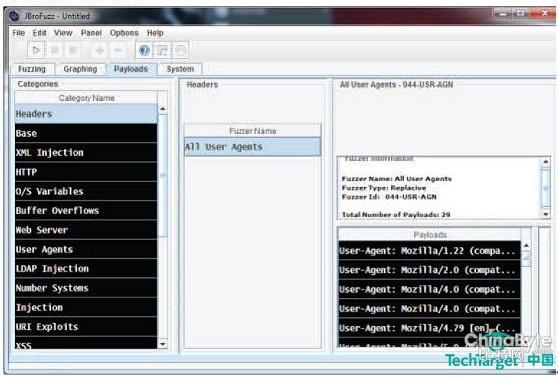Maximize the JBroFuzz window

[x=520, y=14]
